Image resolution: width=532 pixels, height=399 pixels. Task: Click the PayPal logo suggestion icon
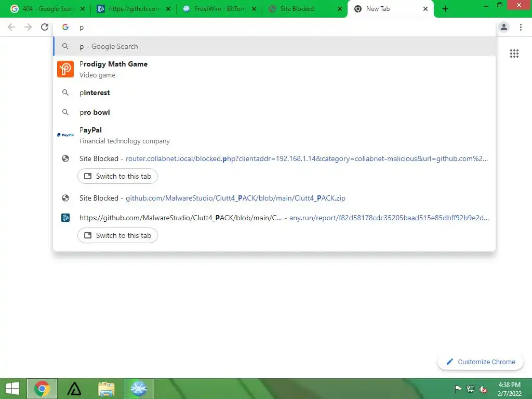tap(65, 135)
